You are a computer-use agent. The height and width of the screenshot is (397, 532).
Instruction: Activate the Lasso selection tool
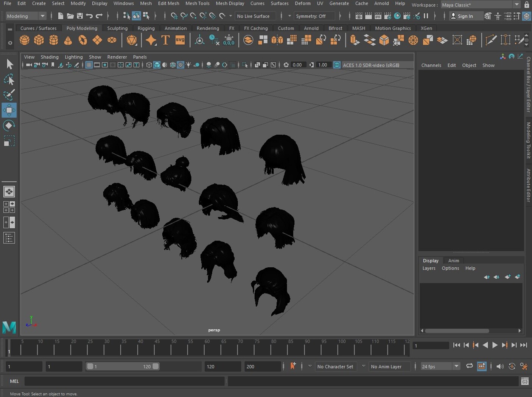9,80
